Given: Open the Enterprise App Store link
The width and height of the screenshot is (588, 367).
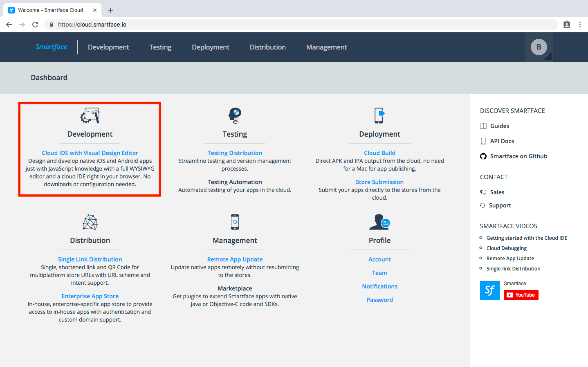Looking at the screenshot, I should click(90, 296).
